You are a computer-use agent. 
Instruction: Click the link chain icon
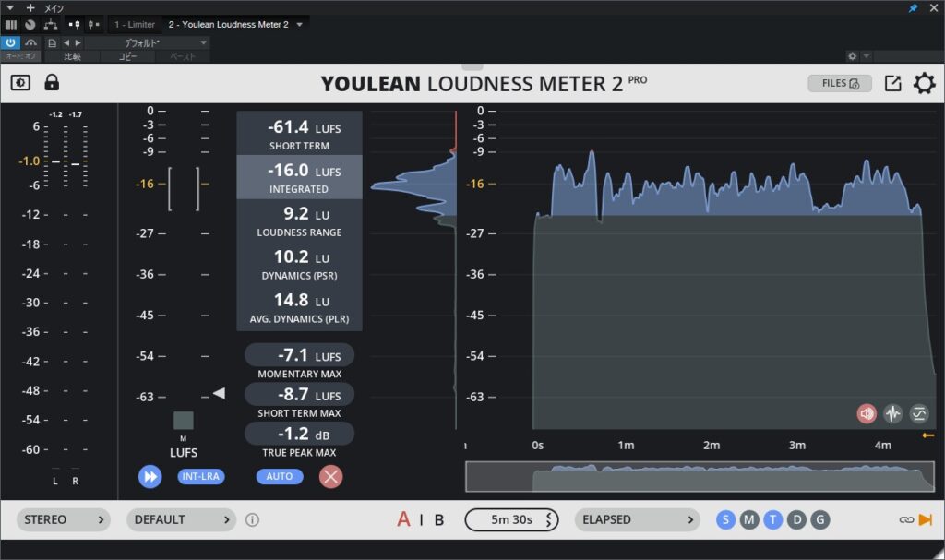point(906,519)
